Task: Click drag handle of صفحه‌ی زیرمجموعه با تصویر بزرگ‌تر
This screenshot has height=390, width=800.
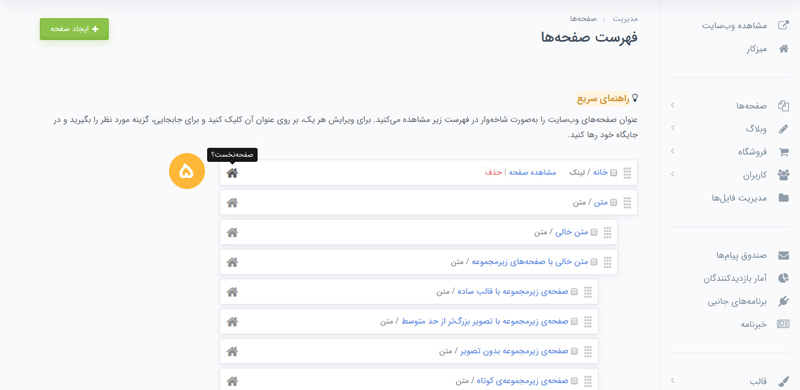Action: (x=588, y=321)
